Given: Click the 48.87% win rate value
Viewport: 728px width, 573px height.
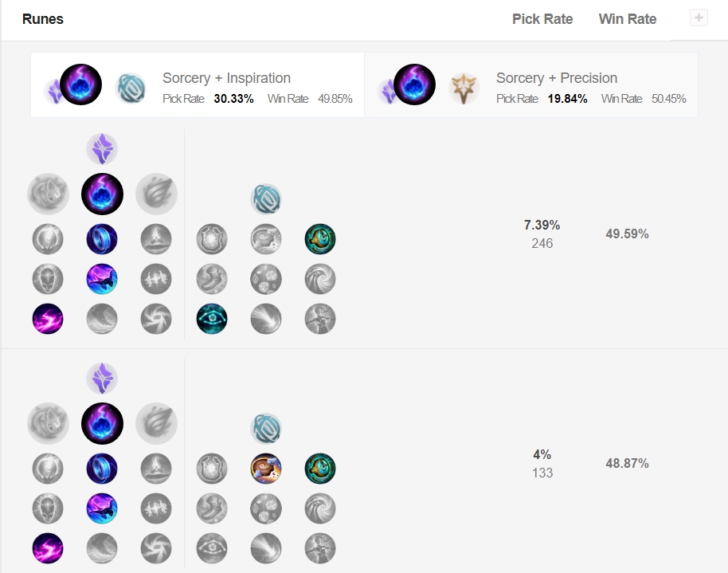Looking at the screenshot, I should (627, 463).
